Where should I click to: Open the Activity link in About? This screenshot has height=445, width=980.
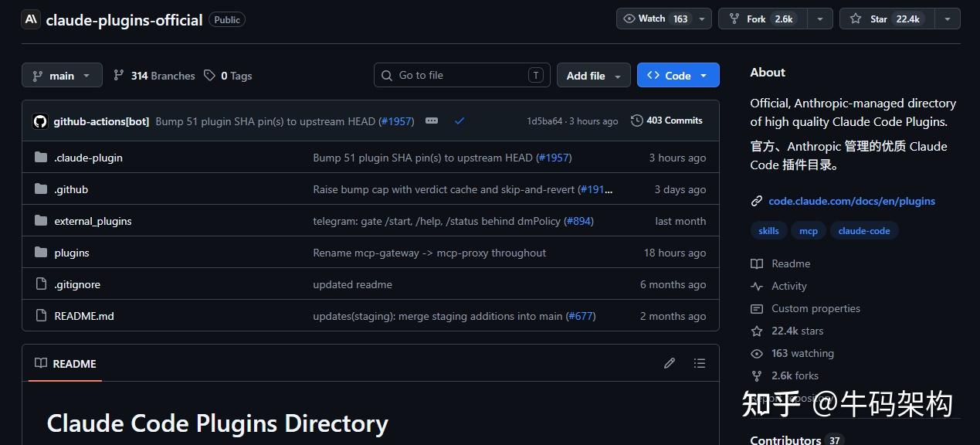[788, 286]
